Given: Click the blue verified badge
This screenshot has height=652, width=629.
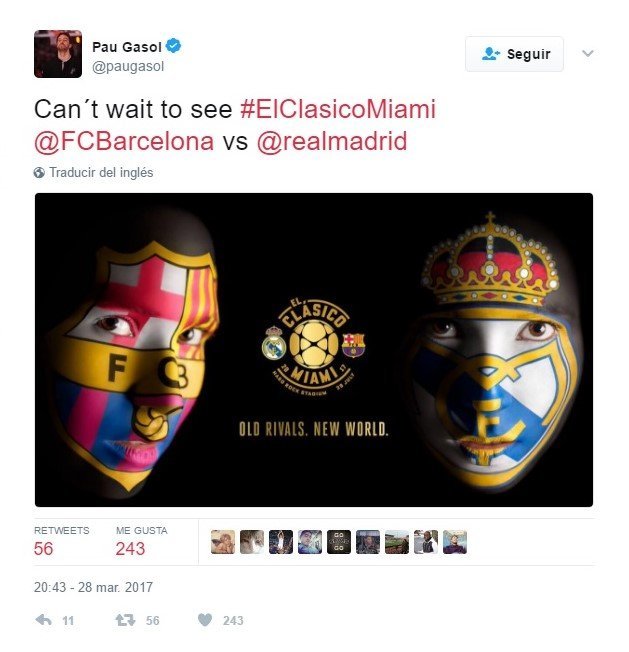Looking at the screenshot, I should click(173, 46).
